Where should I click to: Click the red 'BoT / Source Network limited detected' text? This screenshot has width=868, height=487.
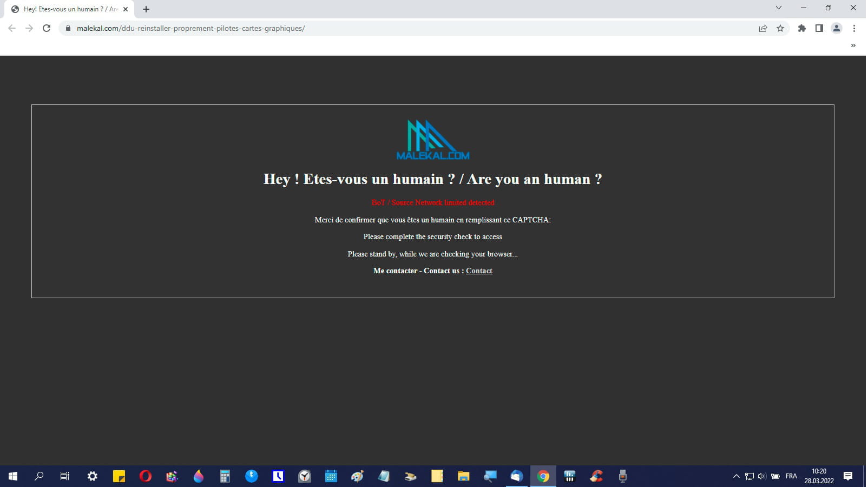433,202
